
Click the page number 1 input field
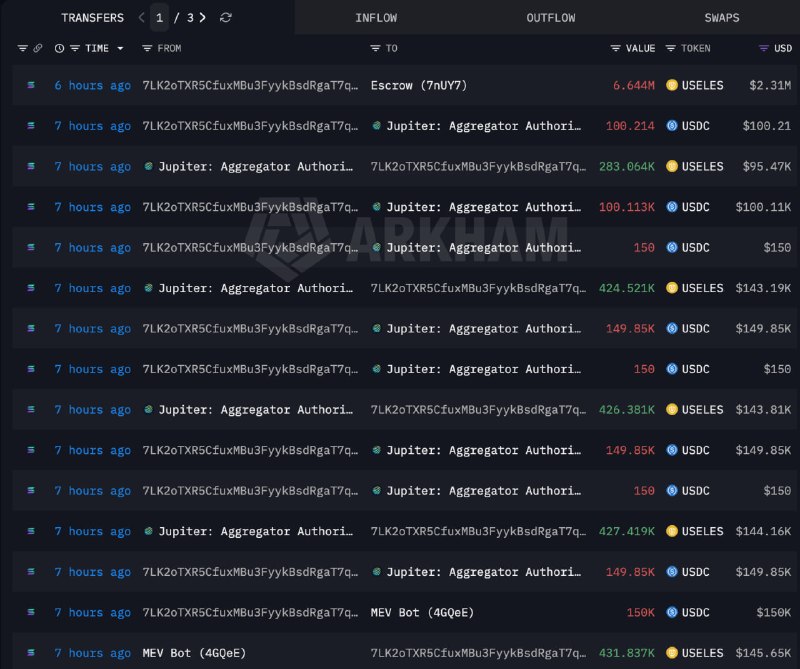pos(159,18)
